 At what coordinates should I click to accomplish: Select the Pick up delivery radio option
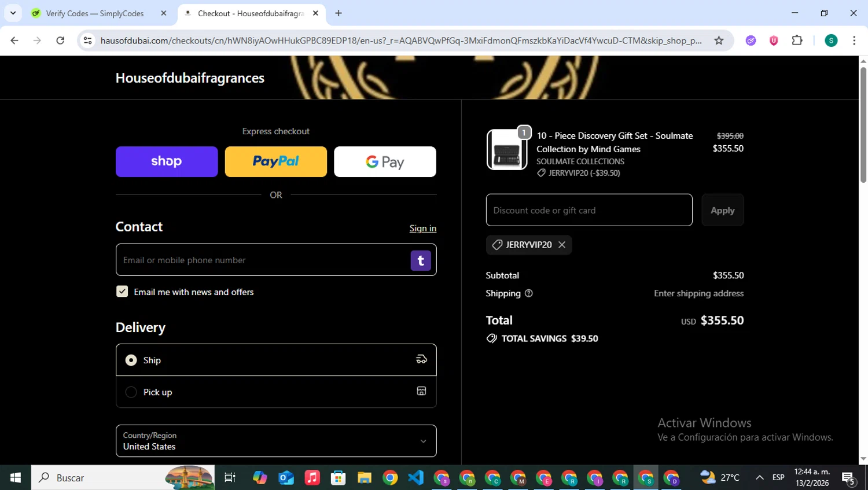(131, 392)
